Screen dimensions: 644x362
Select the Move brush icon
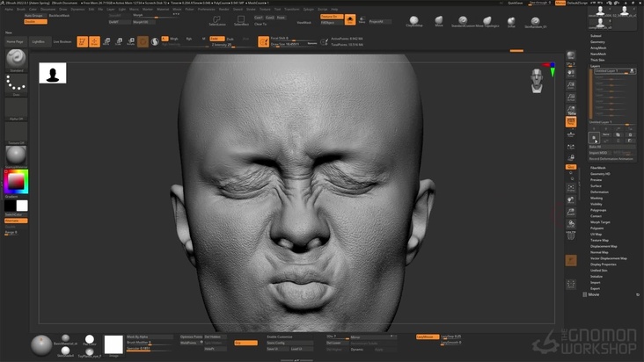[x=439, y=21]
